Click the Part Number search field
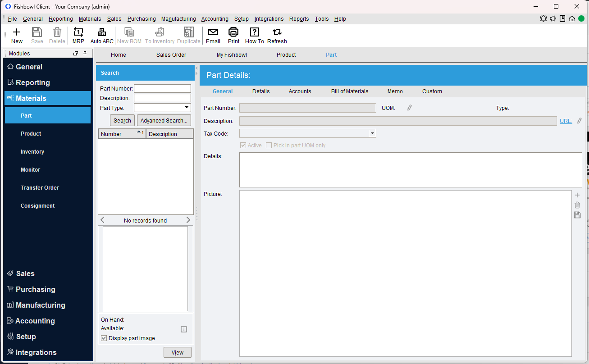This screenshot has height=364, width=589. pyautogui.click(x=162, y=89)
